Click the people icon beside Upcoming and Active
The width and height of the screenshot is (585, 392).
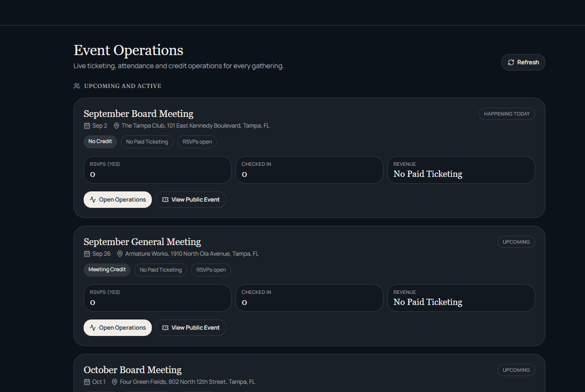point(77,86)
